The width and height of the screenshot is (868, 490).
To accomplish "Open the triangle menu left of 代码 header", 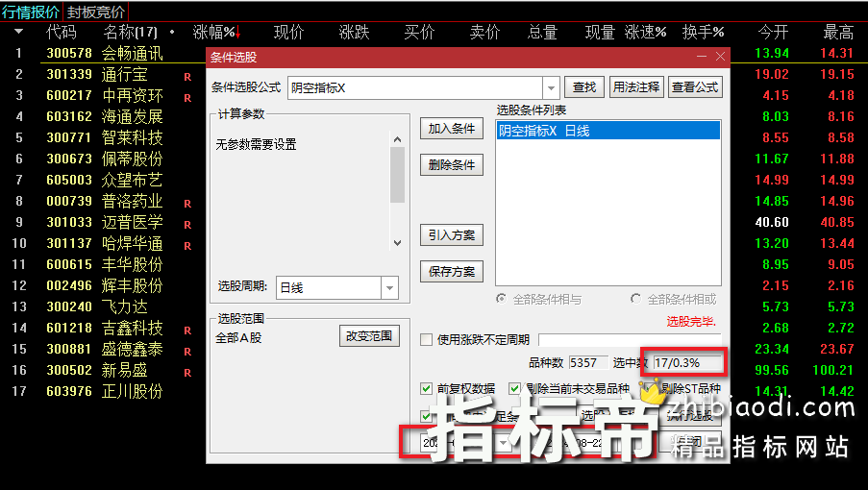I will [19, 32].
